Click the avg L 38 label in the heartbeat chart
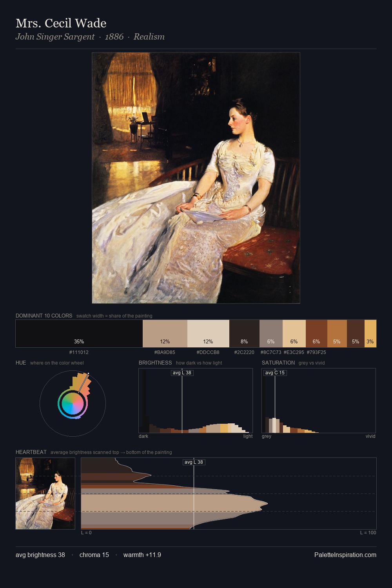This screenshot has width=392, height=588. 194,462
